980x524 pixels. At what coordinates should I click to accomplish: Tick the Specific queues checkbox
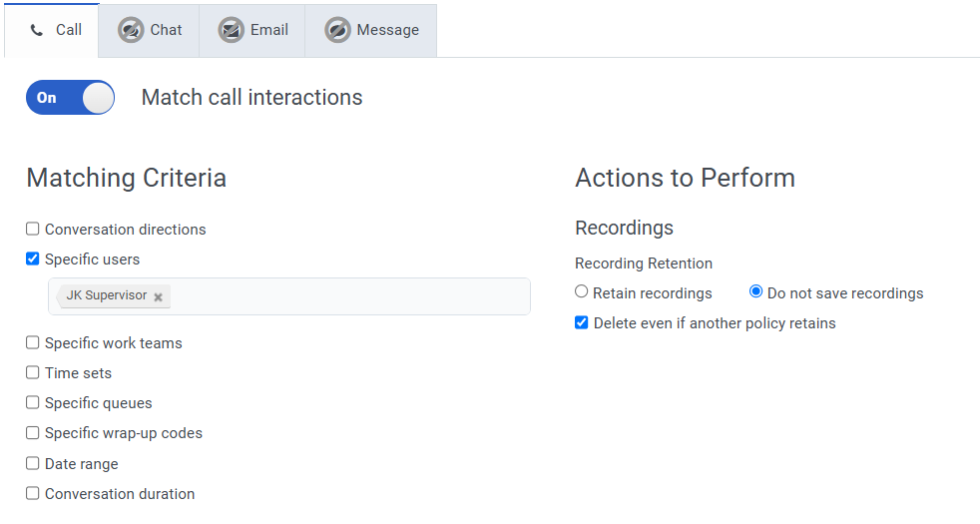33,403
